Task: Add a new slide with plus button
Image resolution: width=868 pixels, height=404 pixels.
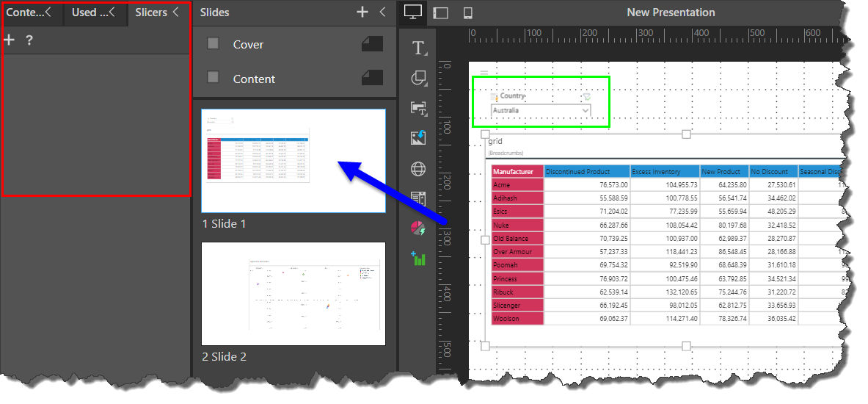Action: (362, 12)
